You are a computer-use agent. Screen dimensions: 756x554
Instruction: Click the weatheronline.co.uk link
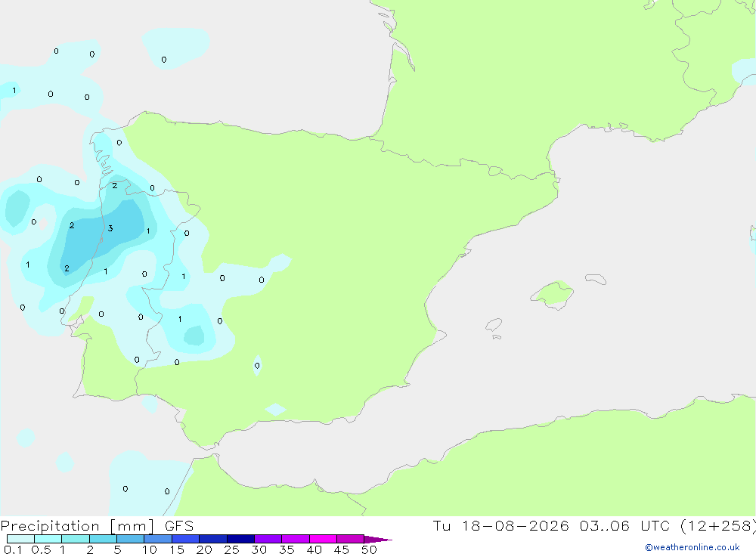coord(692,547)
